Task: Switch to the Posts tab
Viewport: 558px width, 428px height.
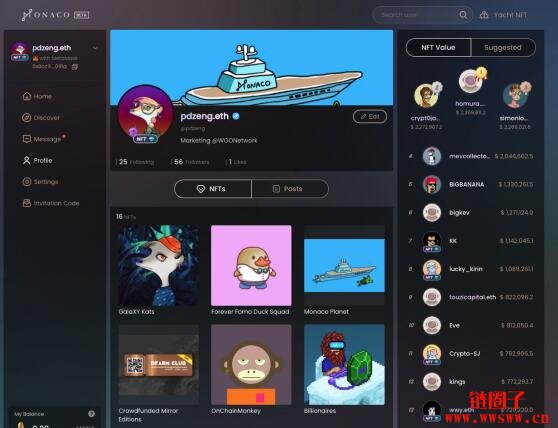Action: point(290,189)
